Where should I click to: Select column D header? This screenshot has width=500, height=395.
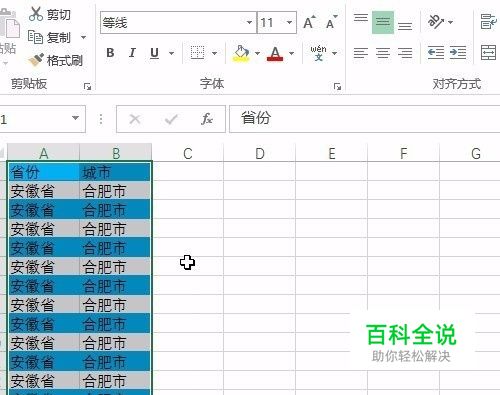260,153
